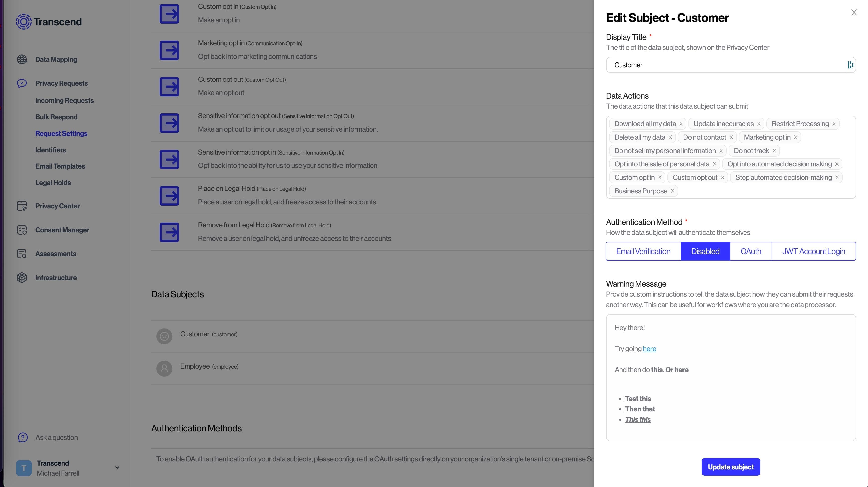This screenshot has height=487, width=868.
Task: Click the Infrastructure cube icon
Action: pyautogui.click(x=22, y=278)
